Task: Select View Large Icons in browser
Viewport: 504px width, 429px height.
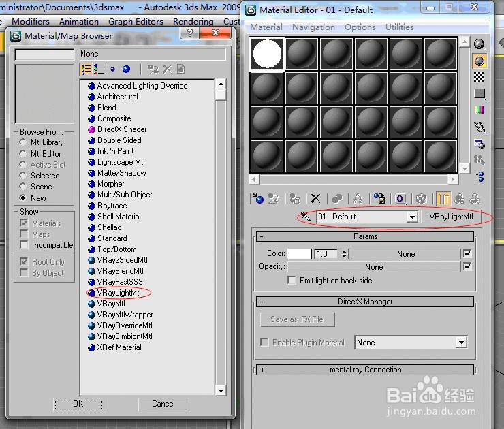Action: 126,69
